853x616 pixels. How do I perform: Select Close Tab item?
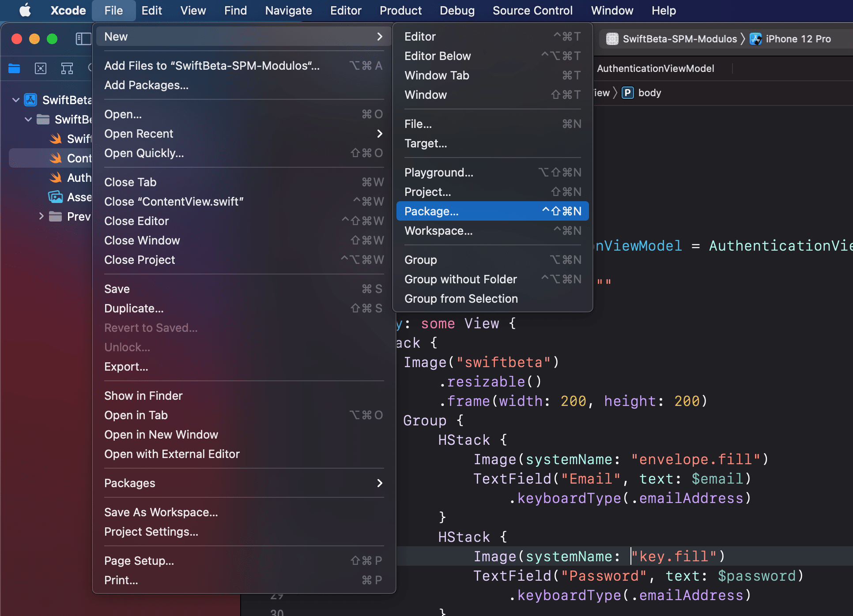244,182
